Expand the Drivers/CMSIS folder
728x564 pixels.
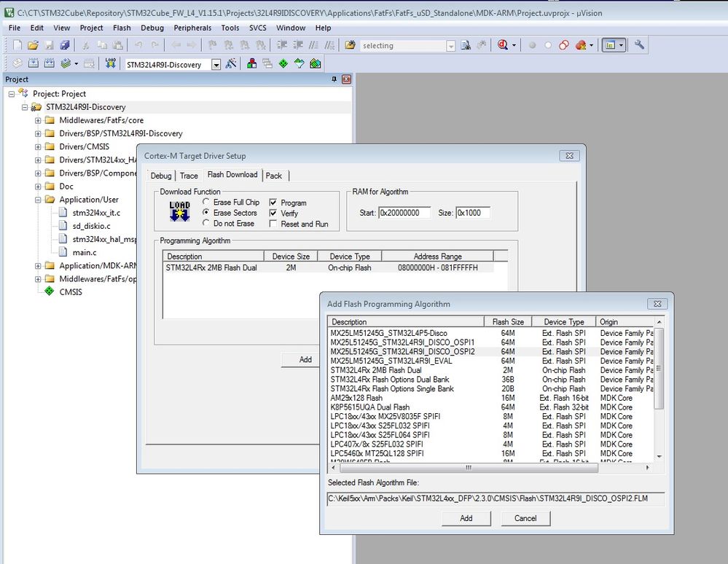(38, 146)
